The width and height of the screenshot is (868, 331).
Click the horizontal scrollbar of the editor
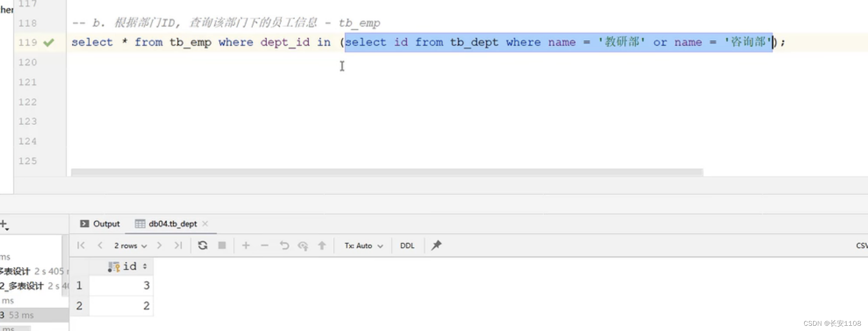point(387,172)
